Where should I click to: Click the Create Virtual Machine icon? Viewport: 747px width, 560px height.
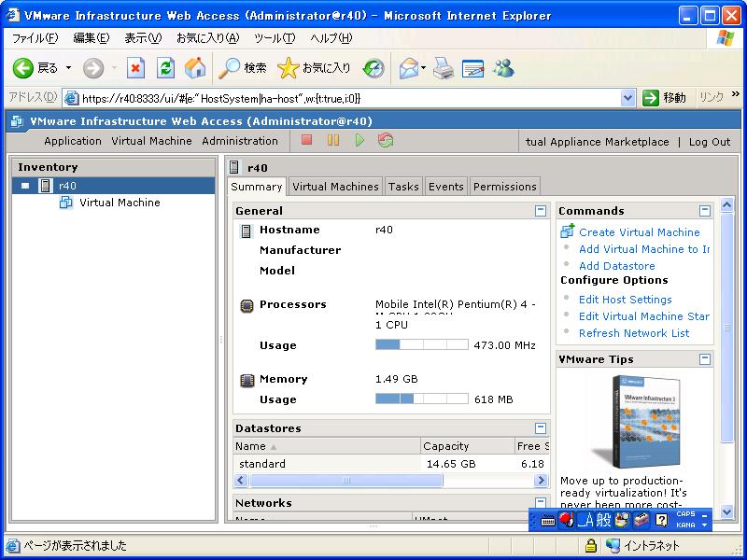pyautogui.click(x=568, y=231)
